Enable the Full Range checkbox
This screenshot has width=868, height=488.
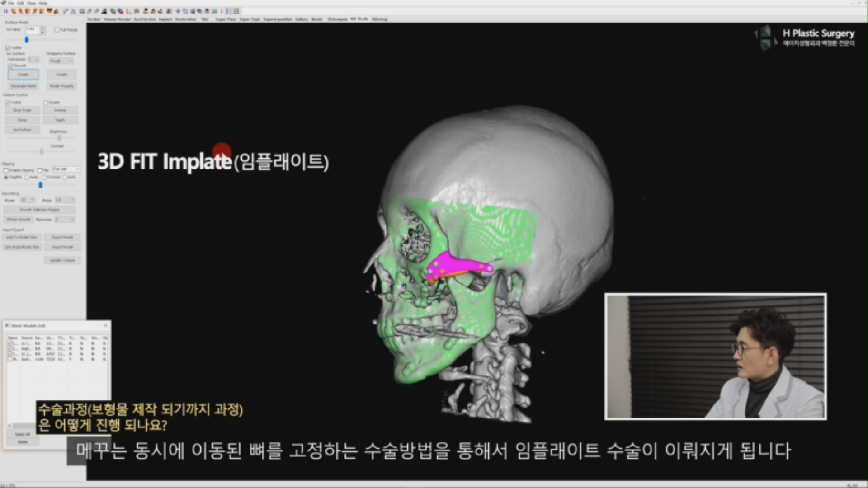pos(57,30)
